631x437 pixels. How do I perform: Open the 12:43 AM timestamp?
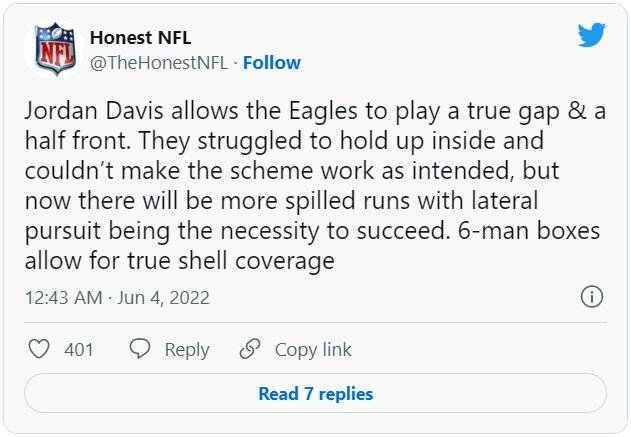(x=64, y=298)
